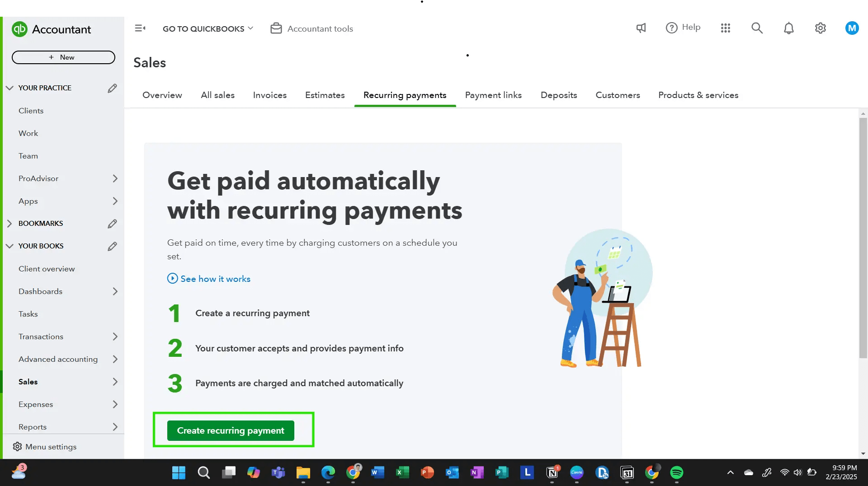868x486 pixels.
Task: Open the Windows Start menu
Action: point(179,473)
